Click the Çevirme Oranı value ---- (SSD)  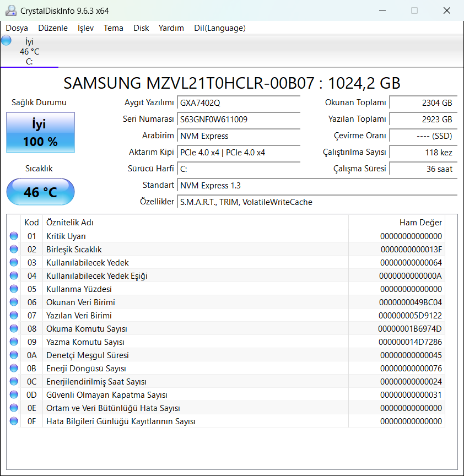[423, 136]
